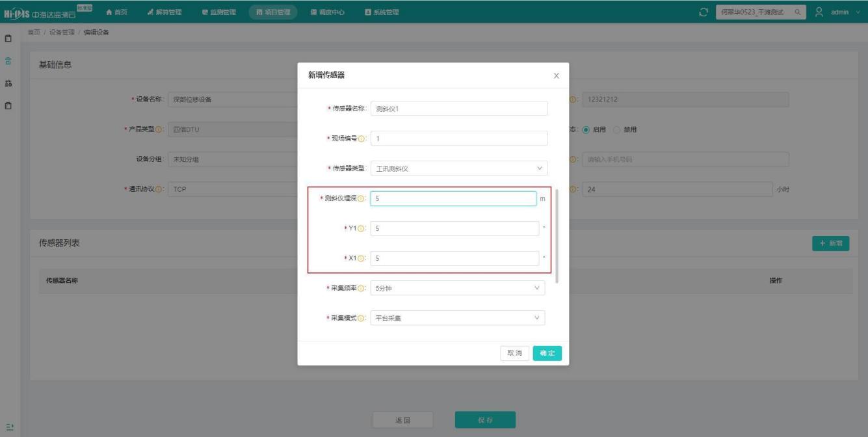868x437 pixels.
Task: Click info icon next to Y1 label
Action: tap(363, 229)
